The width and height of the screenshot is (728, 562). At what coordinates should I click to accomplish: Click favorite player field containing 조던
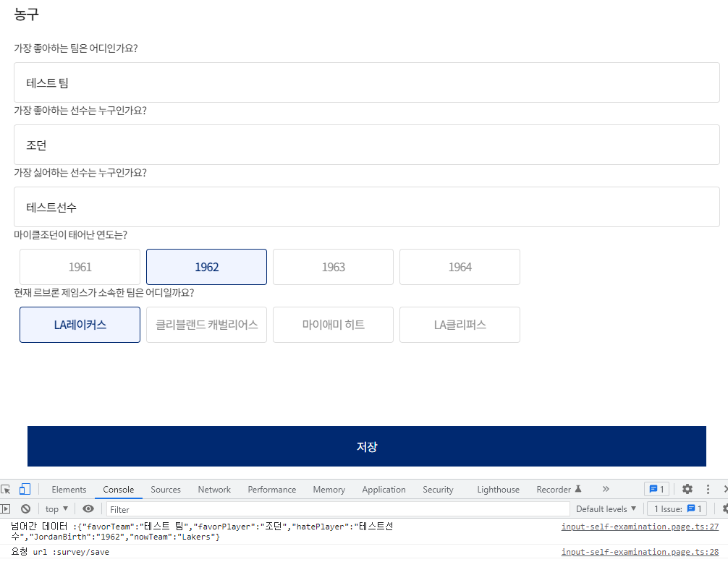pyautogui.click(x=367, y=145)
